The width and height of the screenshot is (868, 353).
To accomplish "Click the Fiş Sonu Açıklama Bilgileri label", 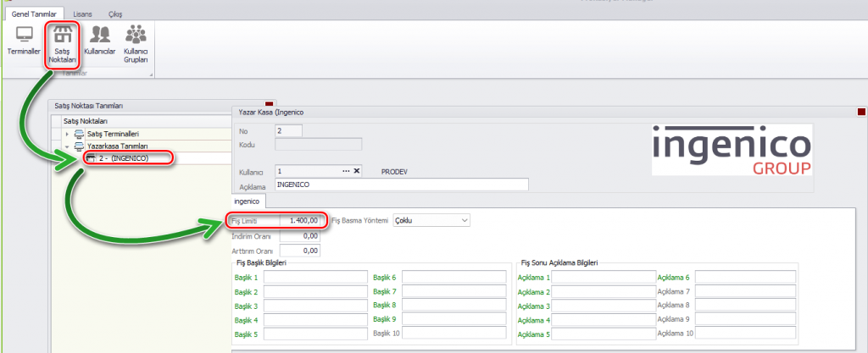I will [x=559, y=263].
